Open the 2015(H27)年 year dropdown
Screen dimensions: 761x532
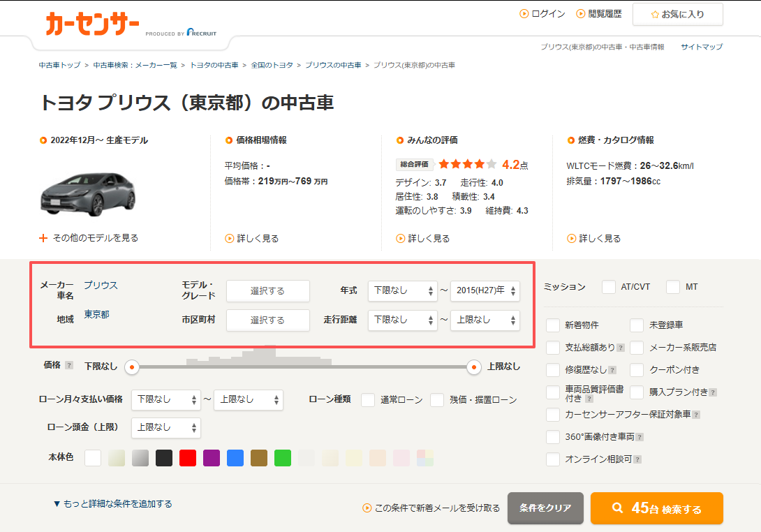pos(485,291)
